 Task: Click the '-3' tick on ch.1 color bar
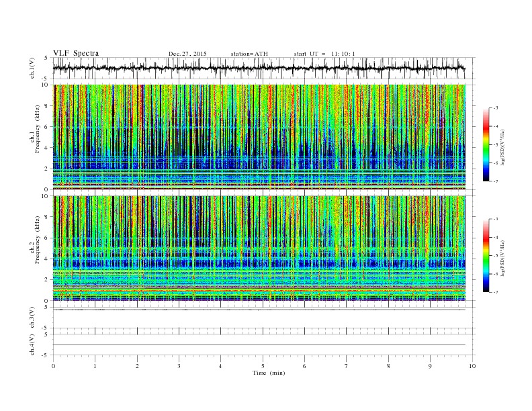click(x=496, y=108)
